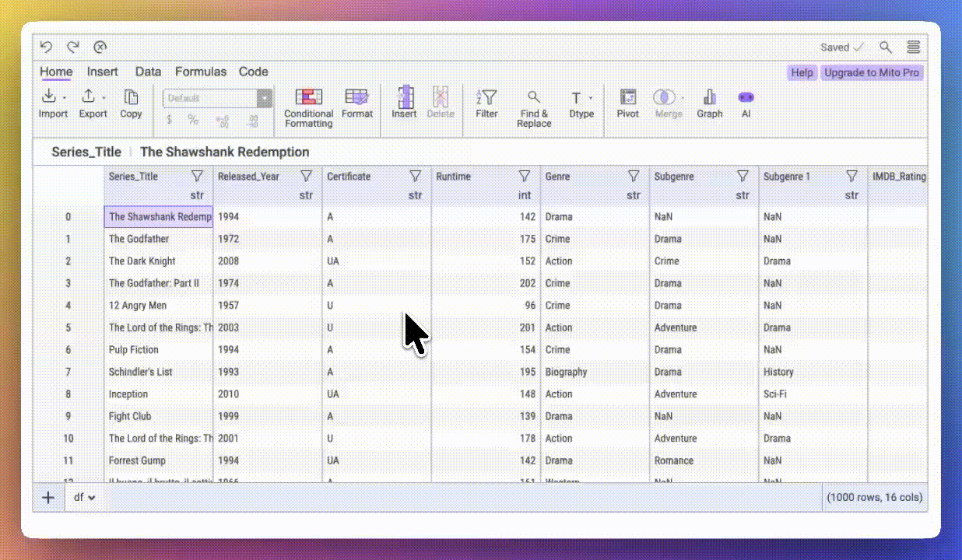Viewport: 962px width, 560px height.
Task: Open Conditional Formatting
Action: tap(308, 103)
